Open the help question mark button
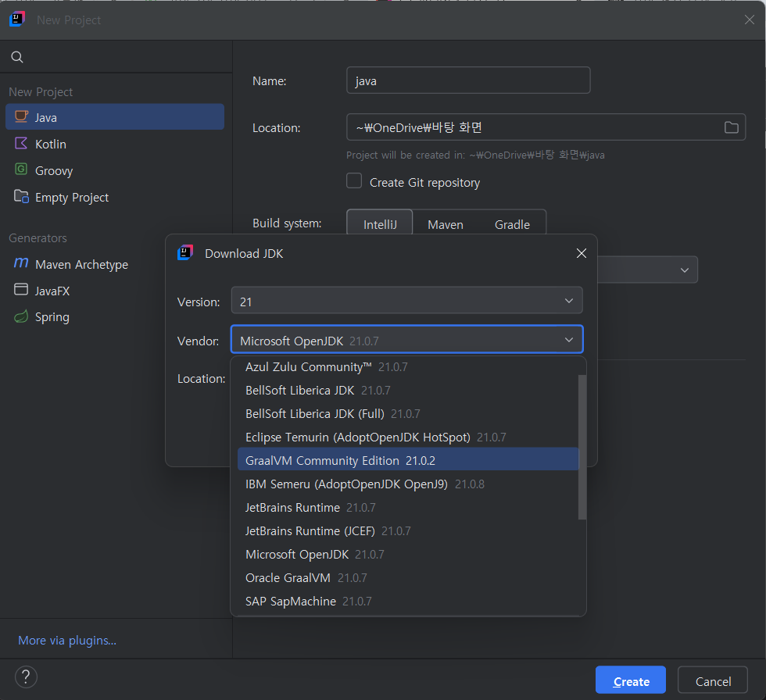 26,677
